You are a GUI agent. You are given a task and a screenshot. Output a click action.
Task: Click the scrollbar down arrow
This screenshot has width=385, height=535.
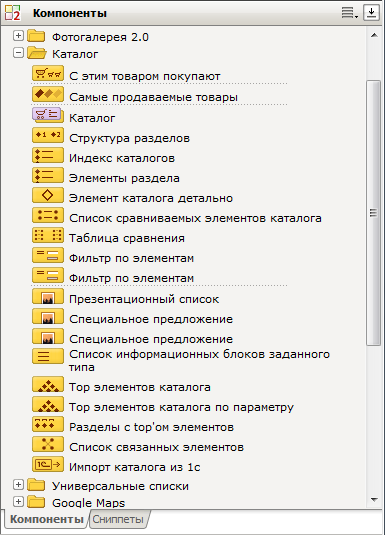click(374, 500)
